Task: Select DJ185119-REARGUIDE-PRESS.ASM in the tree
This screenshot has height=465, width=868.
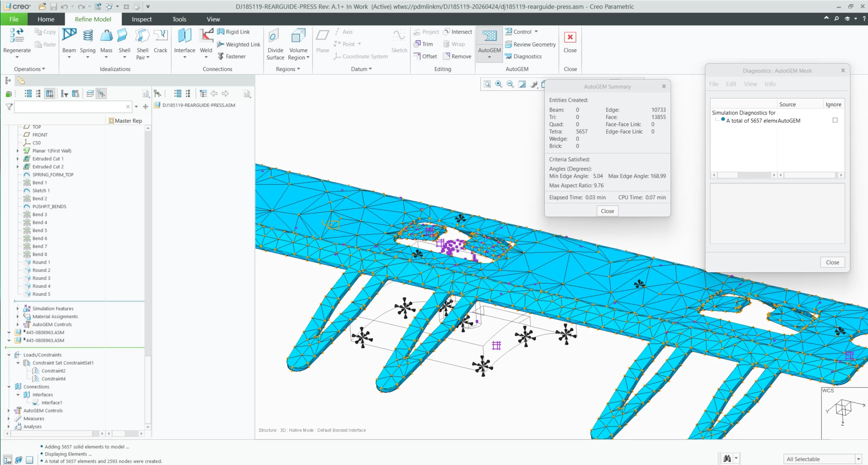Action: tap(199, 105)
